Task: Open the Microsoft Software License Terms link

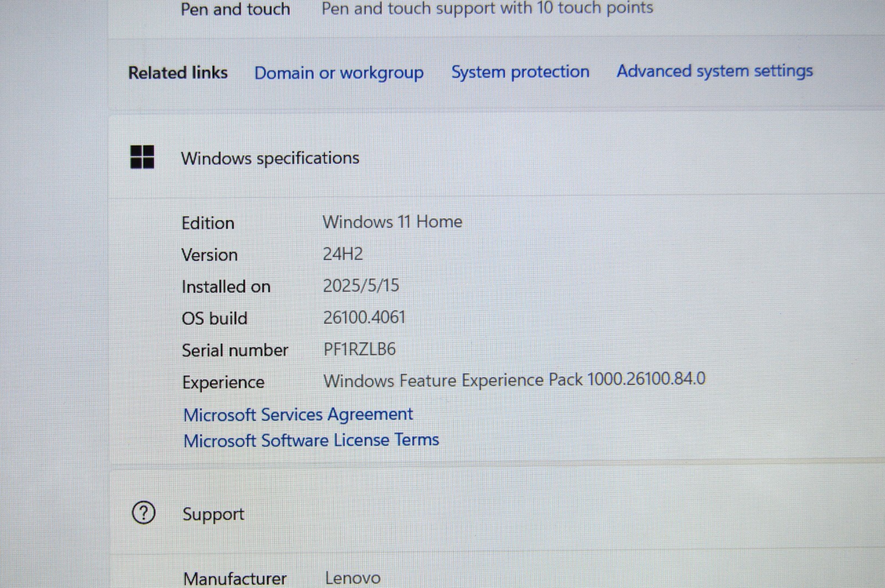Action: tap(311, 440)
